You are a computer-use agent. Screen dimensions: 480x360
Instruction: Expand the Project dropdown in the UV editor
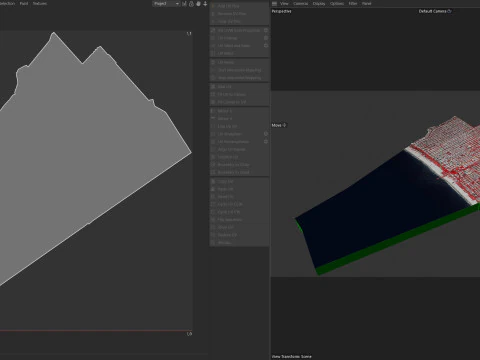pyautogui.click(x=166, y=4)
